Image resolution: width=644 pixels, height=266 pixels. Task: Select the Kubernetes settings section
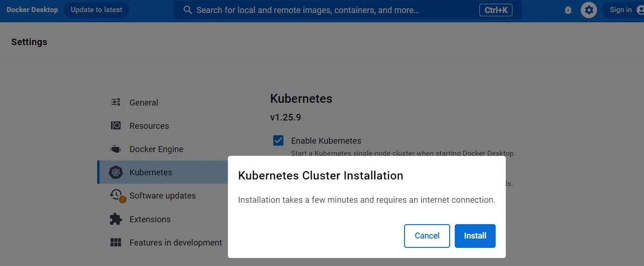pyautogui.click(x=163, y=172)
